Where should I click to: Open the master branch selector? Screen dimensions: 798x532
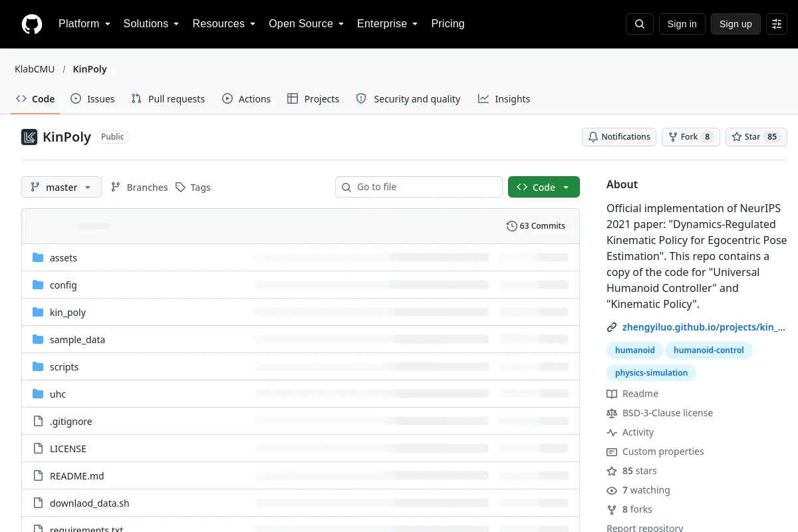pos(61,187)
